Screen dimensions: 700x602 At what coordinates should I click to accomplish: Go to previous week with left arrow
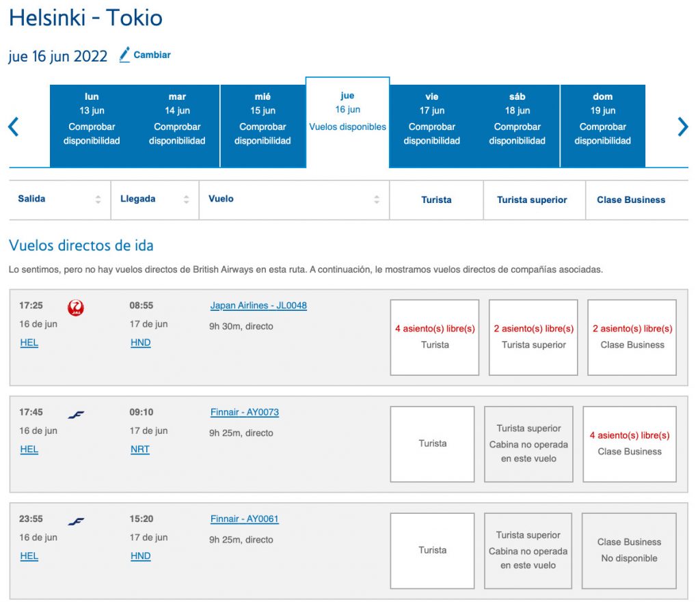coord(14,126)
